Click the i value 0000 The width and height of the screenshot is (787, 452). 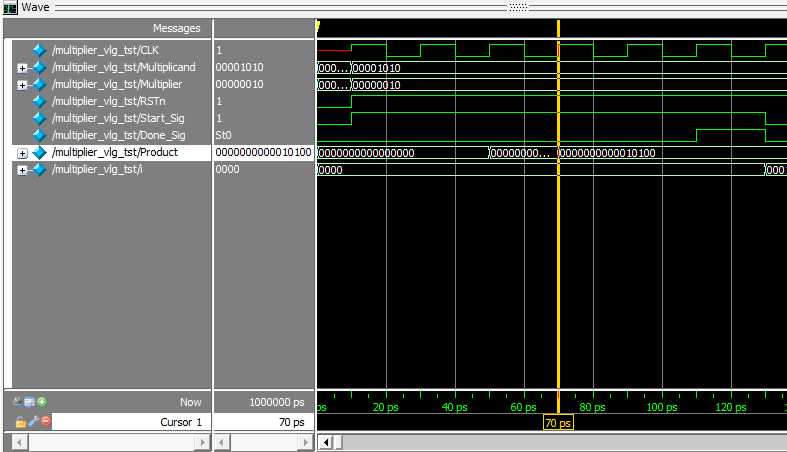pyautogui.click(x=227, y=170)
